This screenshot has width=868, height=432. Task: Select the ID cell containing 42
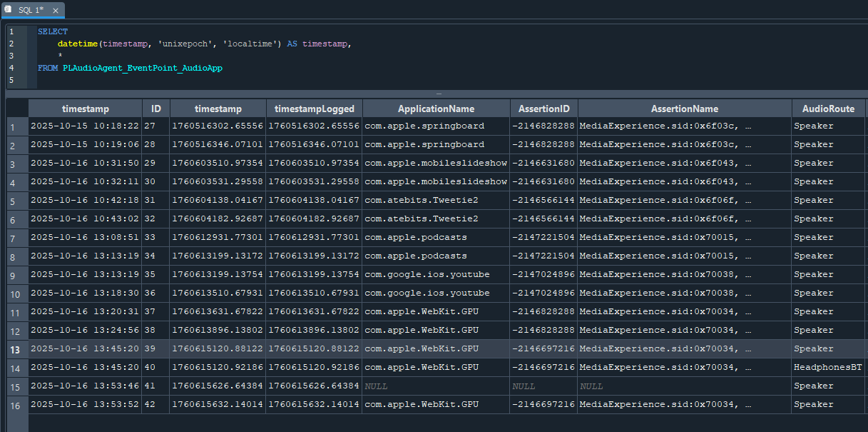(156, 405)
